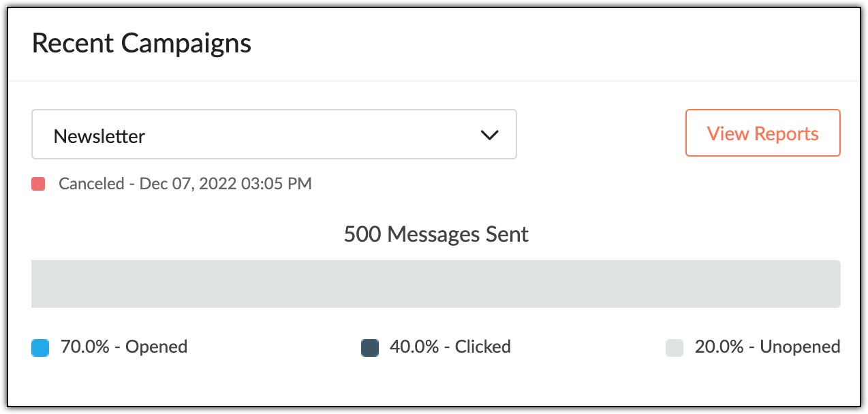Click the "Canceled" status word
The image size is (868, 414).
click(x=91, y=184)
